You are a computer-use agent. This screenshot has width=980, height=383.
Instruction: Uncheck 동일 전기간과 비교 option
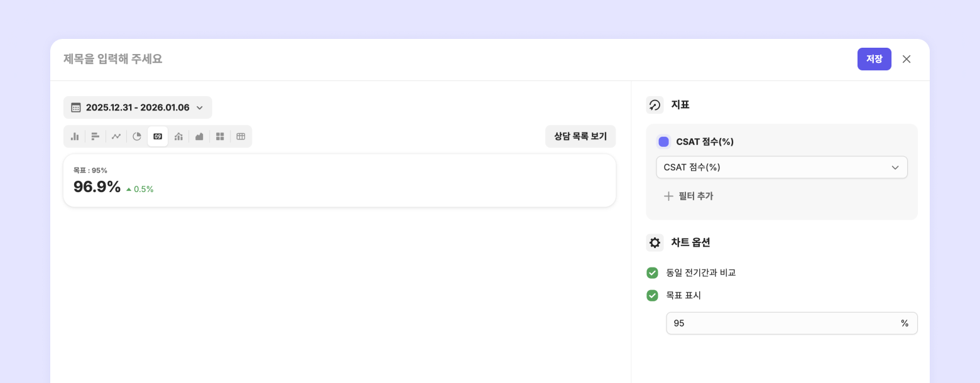(652, 272)
